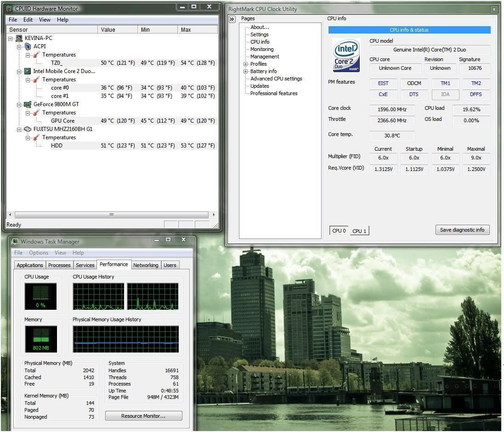Click the double-arrow collapse pages icon in RightMark
Viewport: 504px width, 432px height.
[x=232, y=19]
